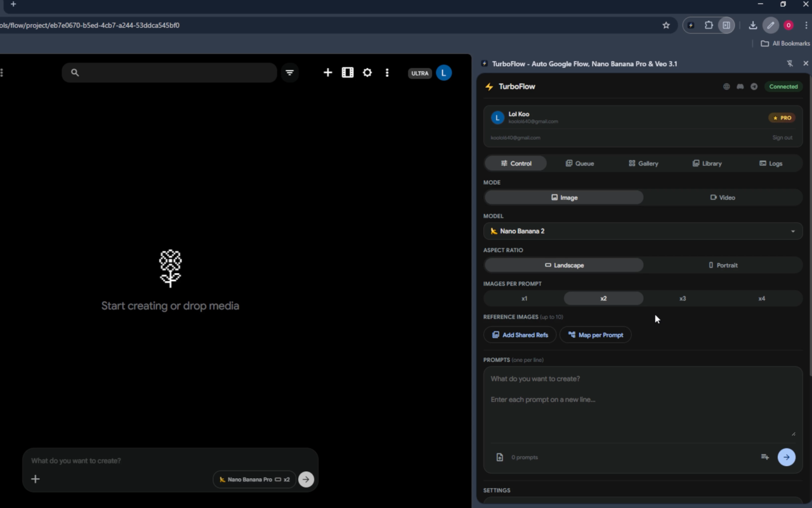The height and width of the screenshot is (508, 812).
Task: Click the add-to-queue list icon
Action: point(765,457)
